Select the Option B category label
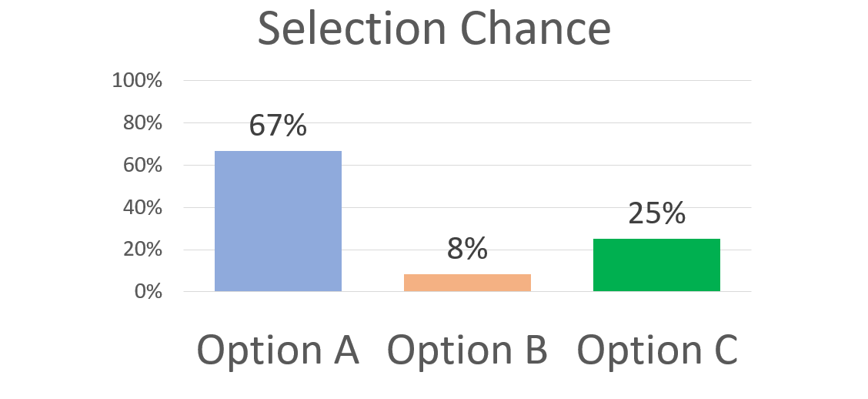Image resolution: width=868 pixels, height=399 pixels. [x=467, y=350]
